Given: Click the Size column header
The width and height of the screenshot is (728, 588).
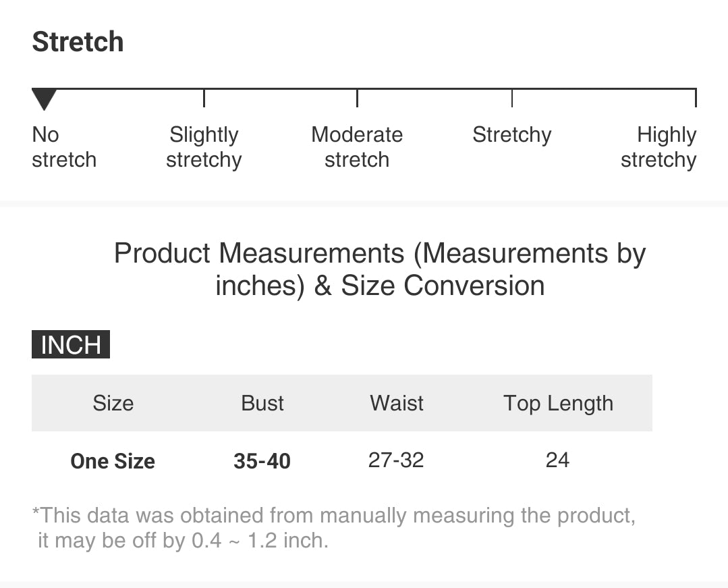Looking at the screenshot, I should 113,403.
